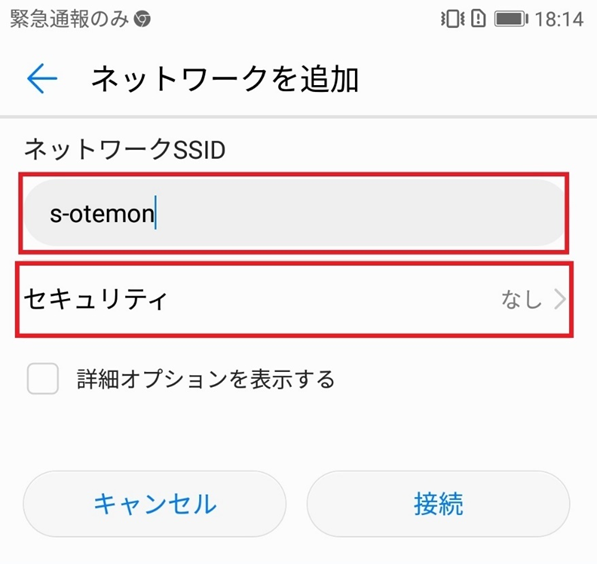Check the 詳細オプション checkbox box
The image size is (597, 564).
tap(43, 379)
